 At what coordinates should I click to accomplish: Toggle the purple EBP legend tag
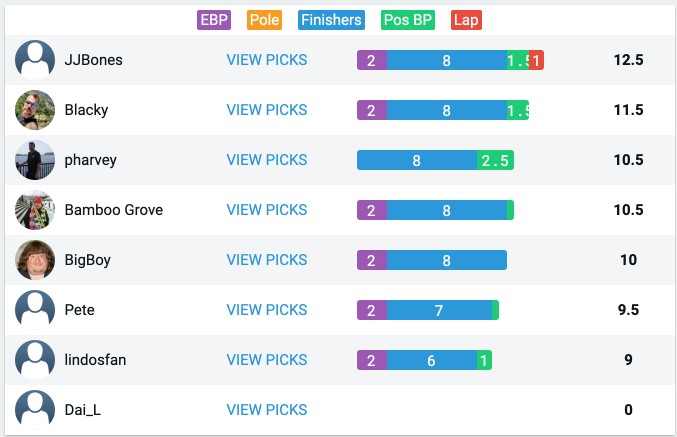[214, 20]
